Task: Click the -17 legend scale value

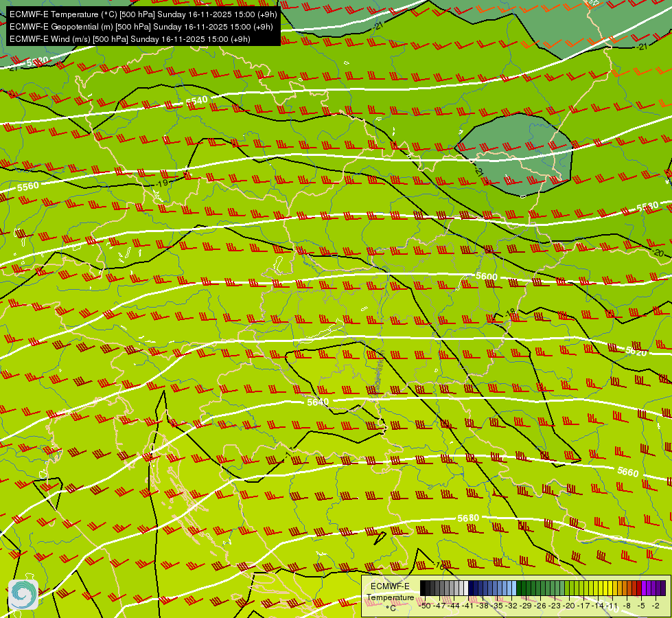Action: click(583, 606)
